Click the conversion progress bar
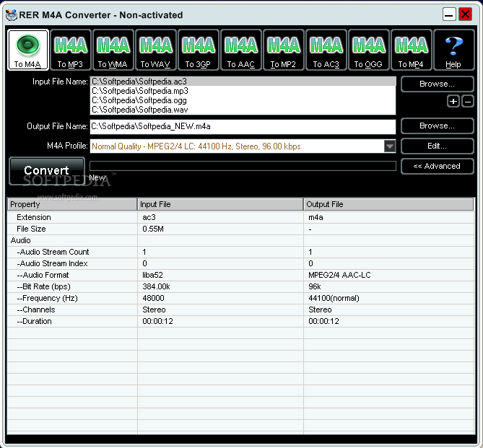Viewport: 483px width, 448px height. tap(243, 166)
